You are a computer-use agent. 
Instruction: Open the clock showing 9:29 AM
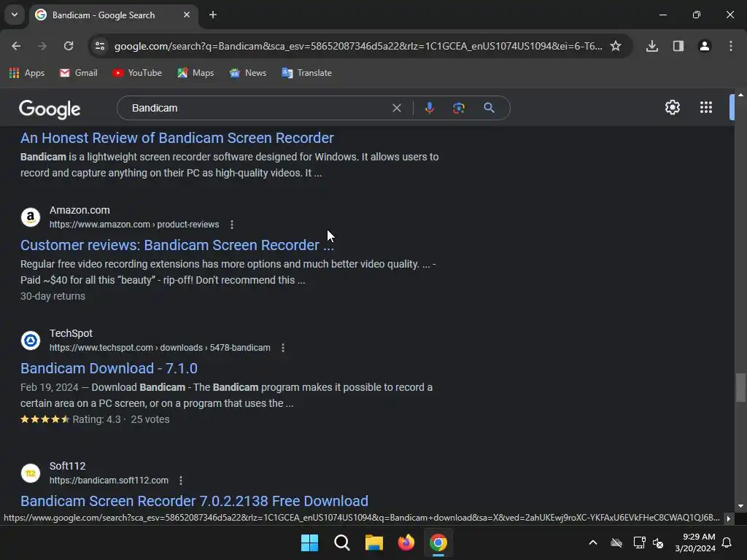click(x=695, y=542)
